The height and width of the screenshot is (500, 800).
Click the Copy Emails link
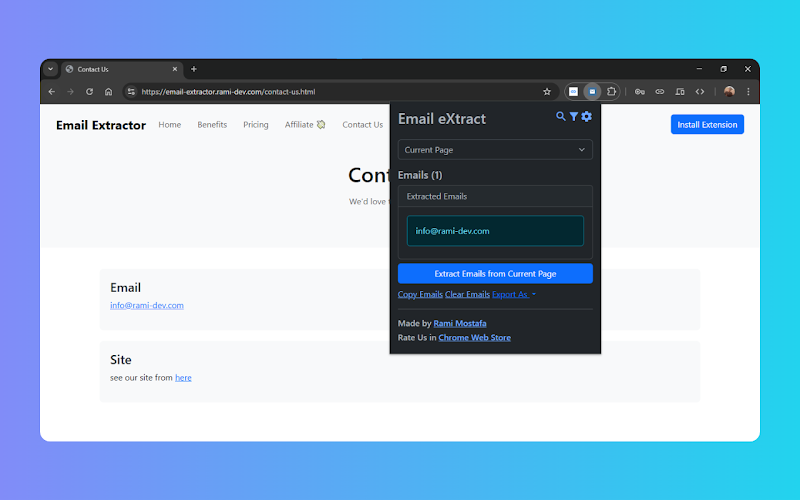tap(420, 294)
